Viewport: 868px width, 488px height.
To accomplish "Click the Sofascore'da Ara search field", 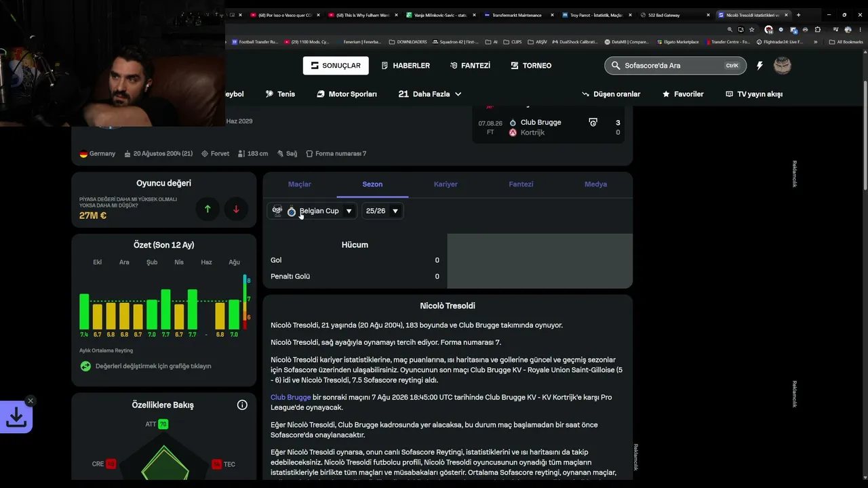I will [675, 66].
